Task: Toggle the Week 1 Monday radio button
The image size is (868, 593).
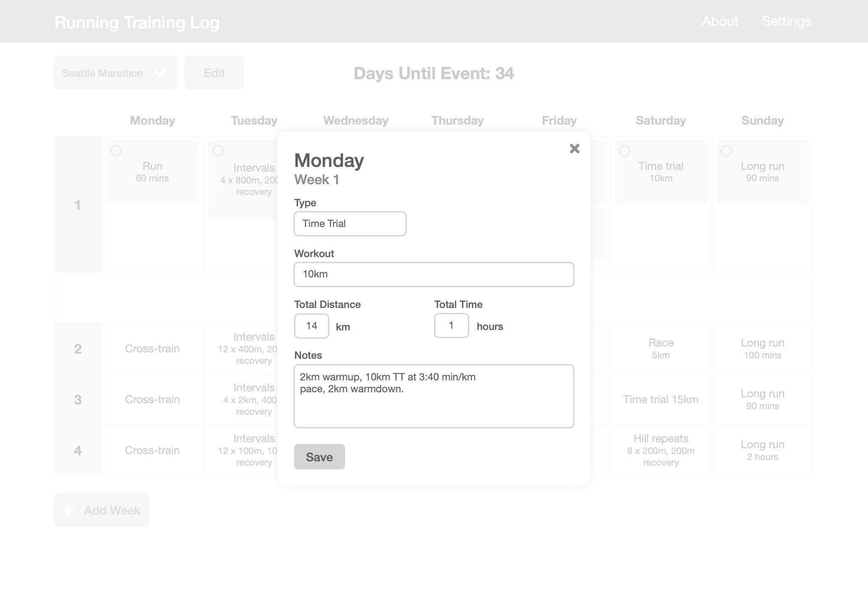Action: click(x=116, y=150)
